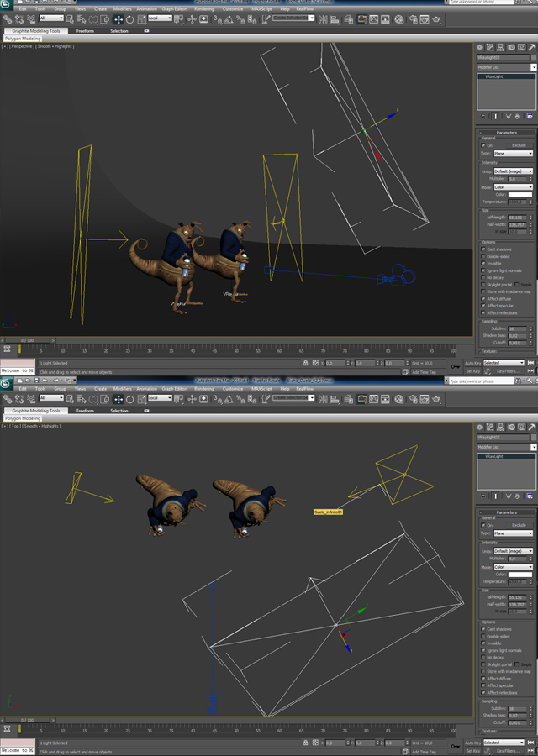Image resolution: width=538 pixels, height=756 pixels.
Task: Open the All selection filter dropdown in upper toolbar
Action: (51, 18)
